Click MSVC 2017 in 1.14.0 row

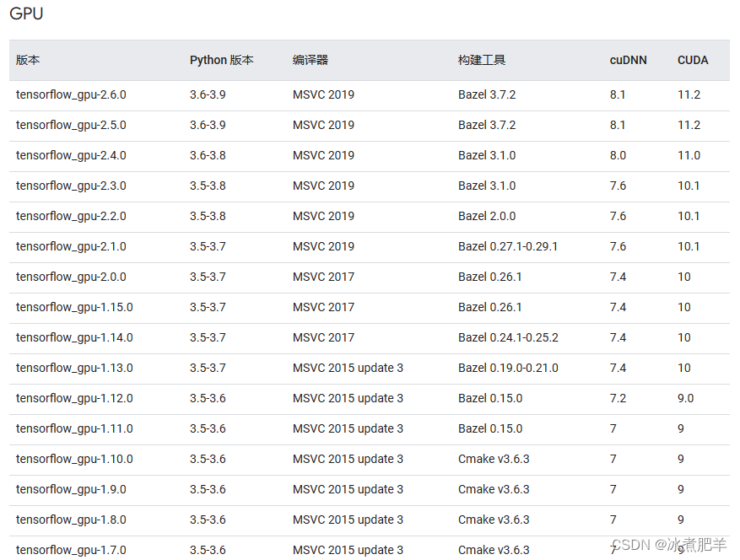coord(323,338)
